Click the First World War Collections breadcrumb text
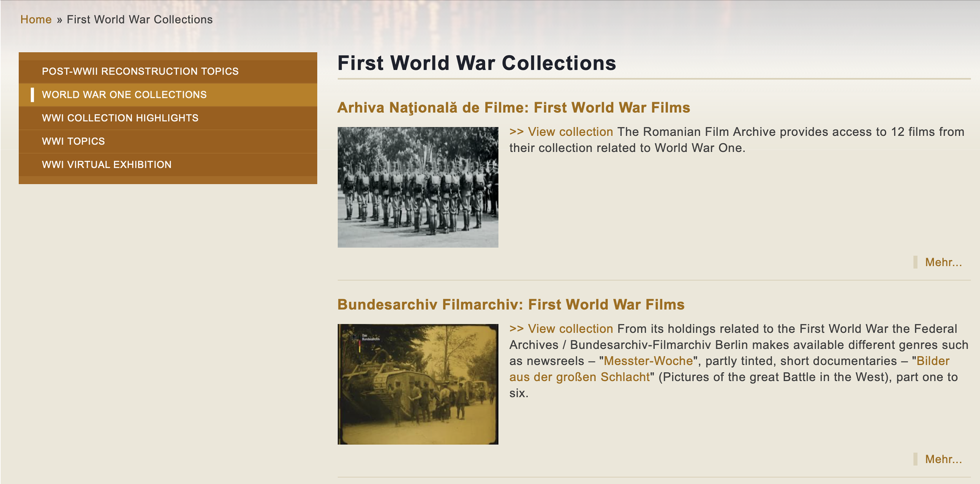Viewport: 980px width, 484px height. pyautogui.click(x=140, y=20)
